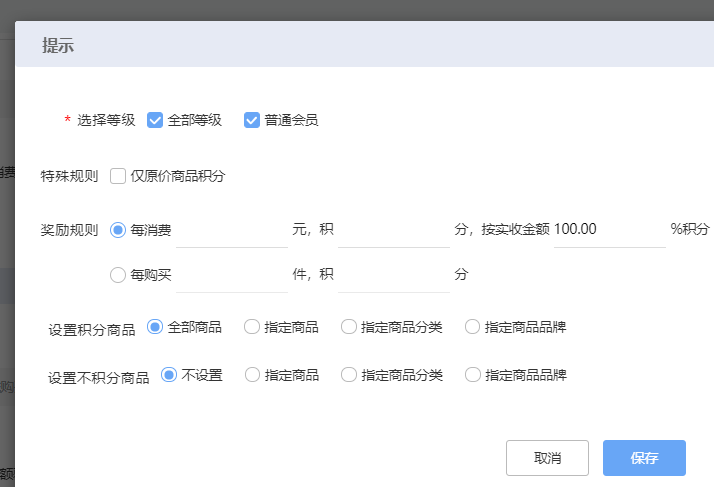Click the 100.00 percentage input field
The width and height of the screenshot is (714, 487).
pos(610,230)
